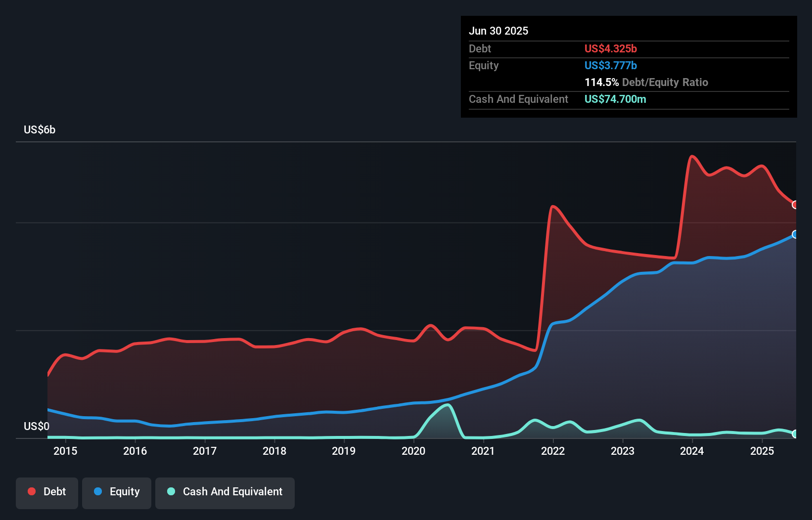Viewport: 812px width, 520px height.
Task: Click the US$0 y-axis label
Action: point(37,427)
